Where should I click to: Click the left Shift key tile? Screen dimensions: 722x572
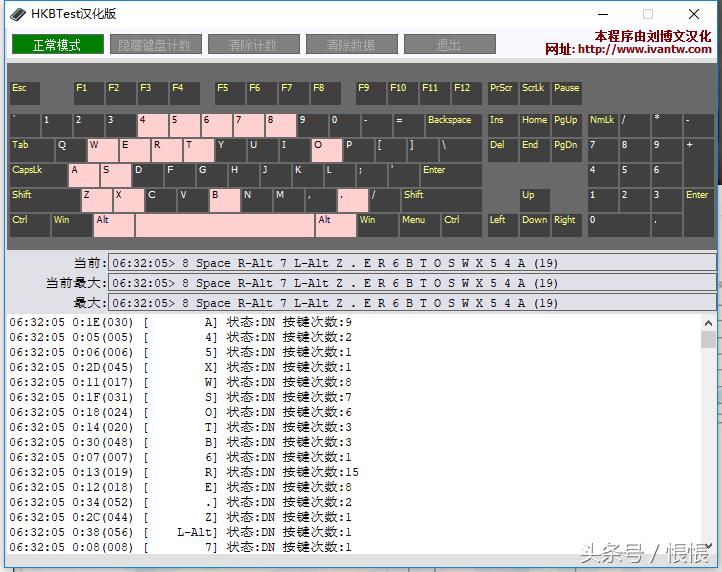[x=45, y=200]
